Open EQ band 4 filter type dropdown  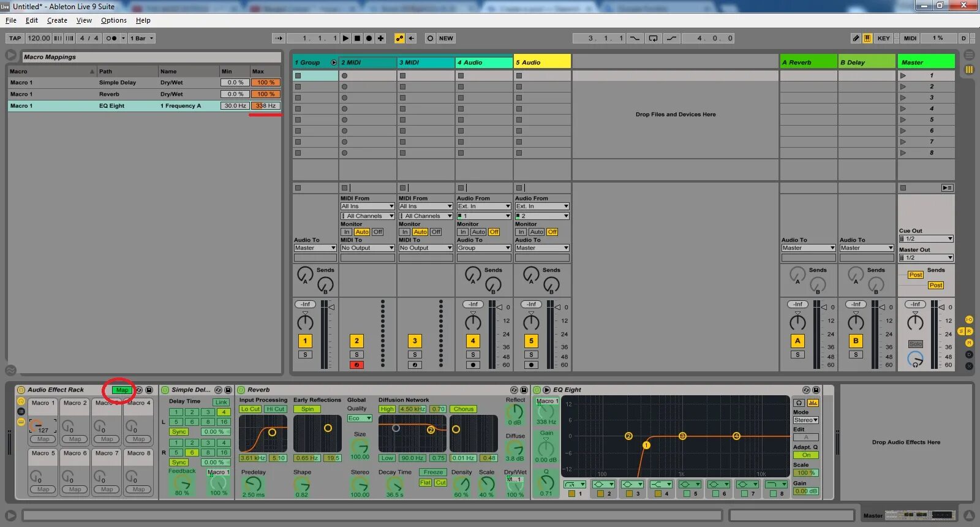pyautogui.click(x=661, y=485)
